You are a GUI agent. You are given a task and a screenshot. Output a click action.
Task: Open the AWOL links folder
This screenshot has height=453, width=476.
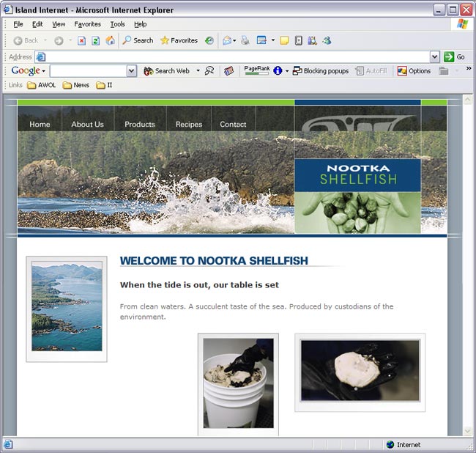(41, 85)
